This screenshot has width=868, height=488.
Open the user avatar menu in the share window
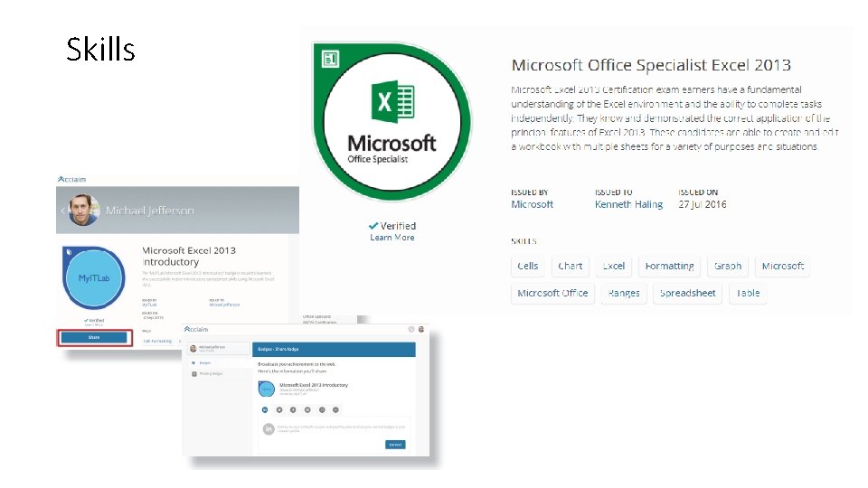(x=420, y=329)
